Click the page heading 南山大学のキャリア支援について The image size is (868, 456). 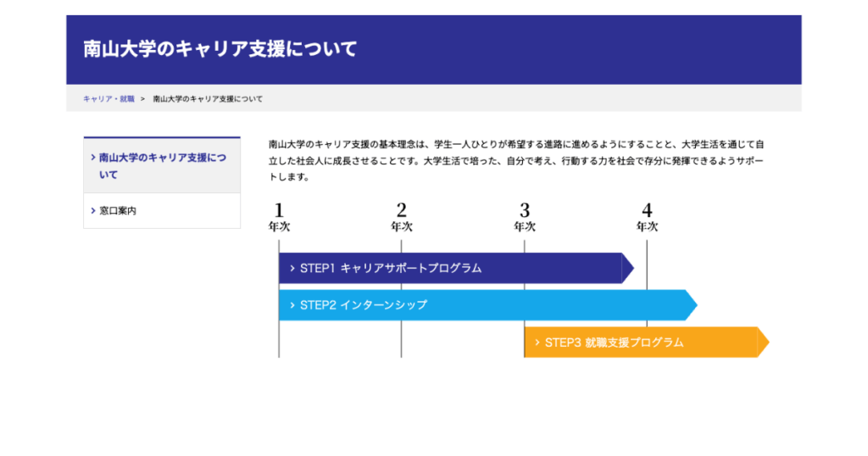[x=220, y=49]
